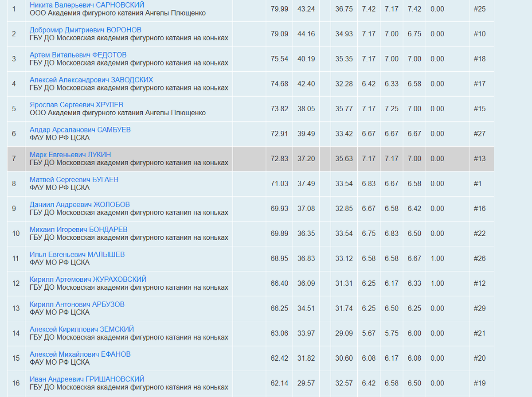This screenshot has height=397, width=532.
Task: Click Марк Евгеньевич ЛУКИН name link
Action: 70,155
